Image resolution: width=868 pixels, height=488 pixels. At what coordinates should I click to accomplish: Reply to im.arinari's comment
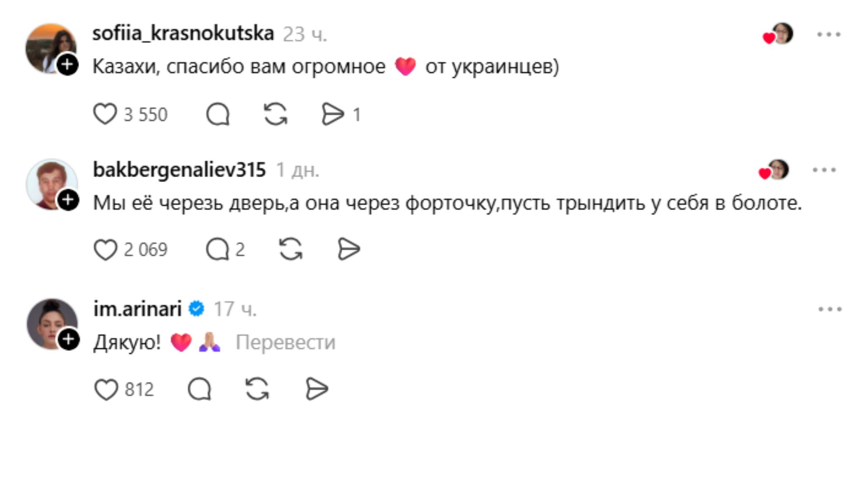click(199, 389)
